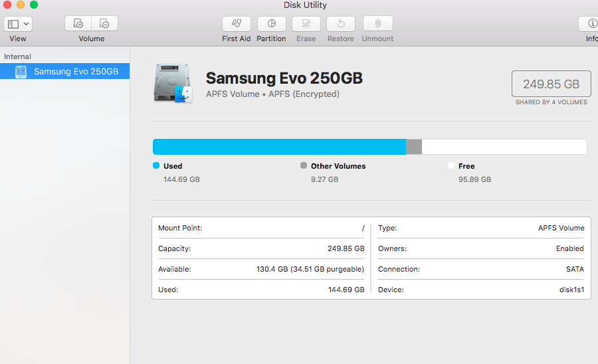This screenshot has height=364, width=598.
Task: Click 'APFS Volume • APFS (Encrypted)' subtitle
Action: pos(272,94)
